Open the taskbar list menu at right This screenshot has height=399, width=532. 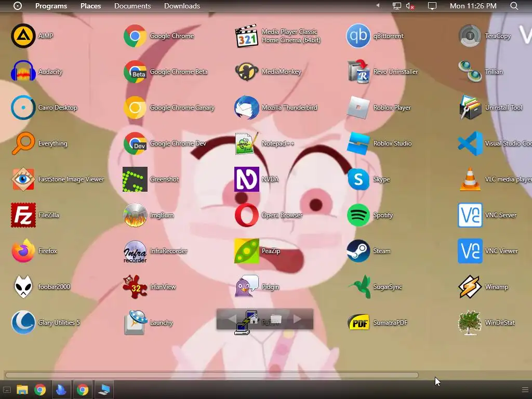pyautogui.click(x=525, y=390)
